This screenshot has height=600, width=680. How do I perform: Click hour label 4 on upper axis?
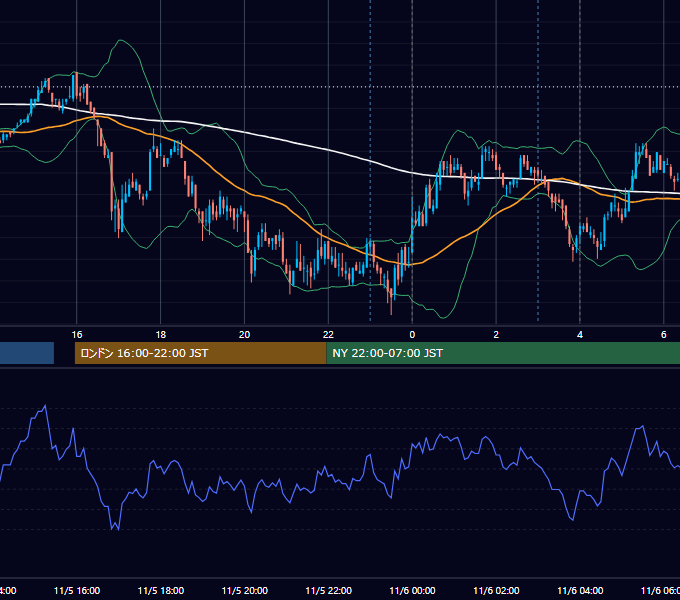tap(580, 334)
